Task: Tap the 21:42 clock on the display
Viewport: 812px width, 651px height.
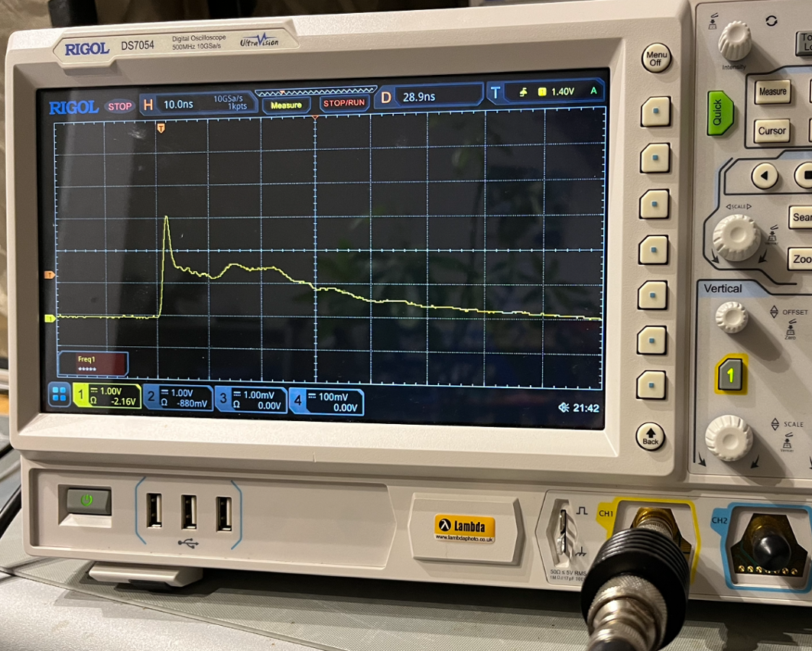Action: (586, 408)
